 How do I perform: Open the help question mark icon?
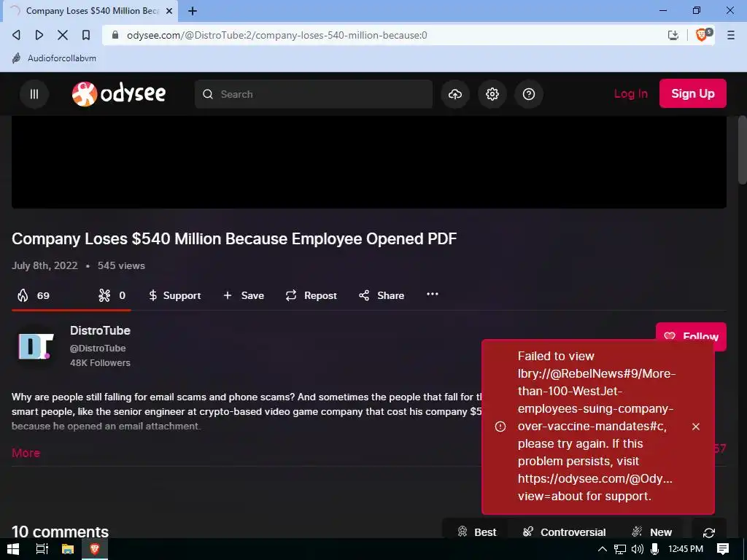click(529, 94)
